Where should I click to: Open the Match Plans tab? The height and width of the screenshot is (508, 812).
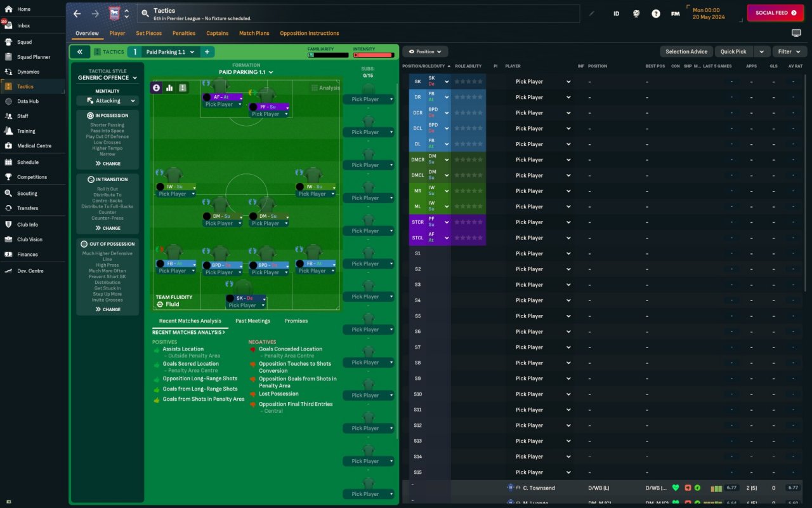[x=254, y=33]
